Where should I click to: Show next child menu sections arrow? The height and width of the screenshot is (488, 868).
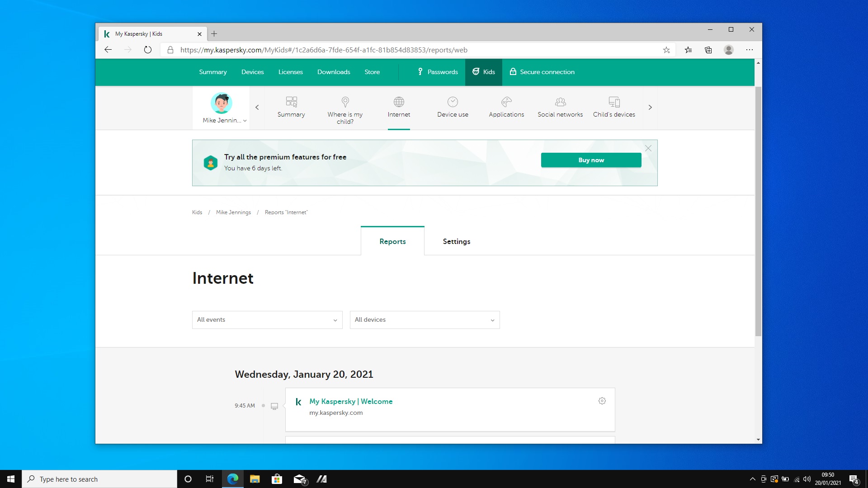tap(650, 108)
